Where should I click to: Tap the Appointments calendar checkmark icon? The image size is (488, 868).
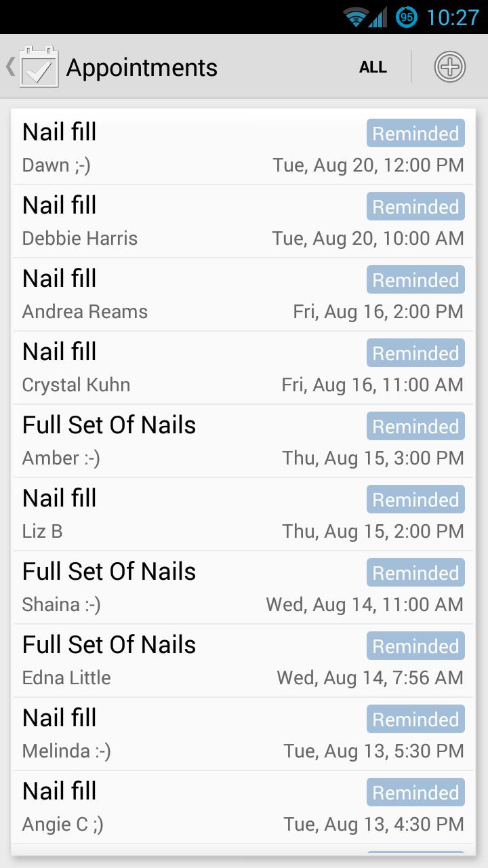[39, 67]
